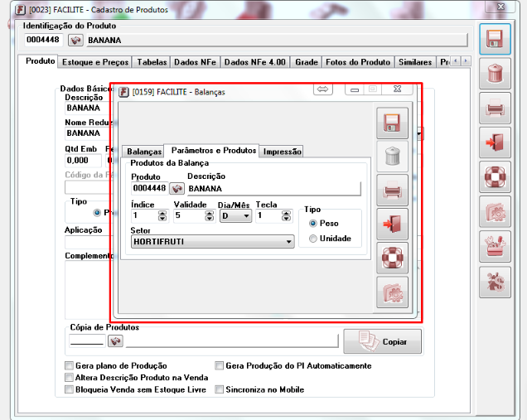Click the Validade spinner arrows

tap(210, 216)
